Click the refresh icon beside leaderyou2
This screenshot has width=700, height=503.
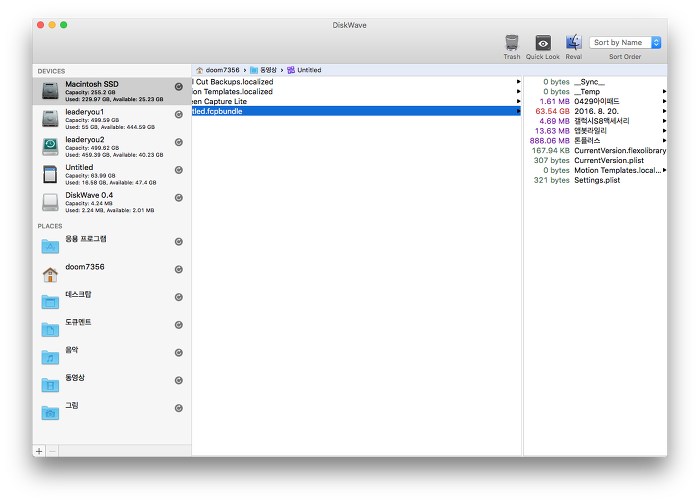click(x=179, y=142)
